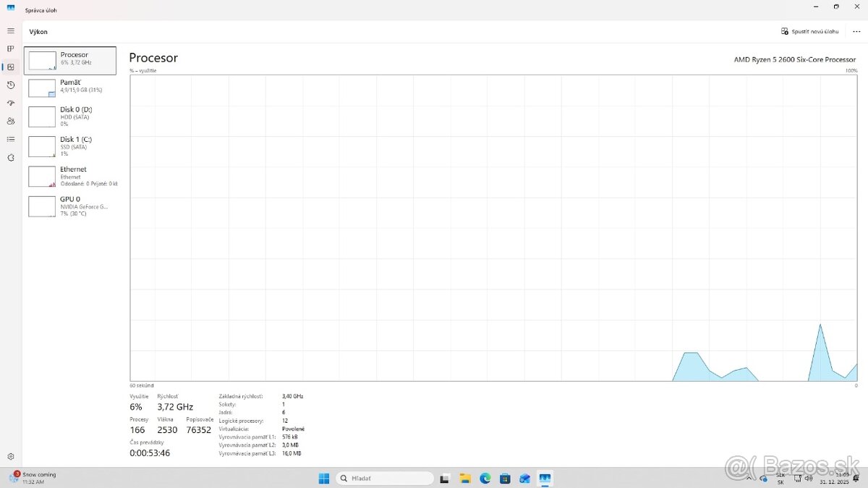Viewport: 868px width, 488px height.
Task: Open the Windows Start menu
Action: 324,479
